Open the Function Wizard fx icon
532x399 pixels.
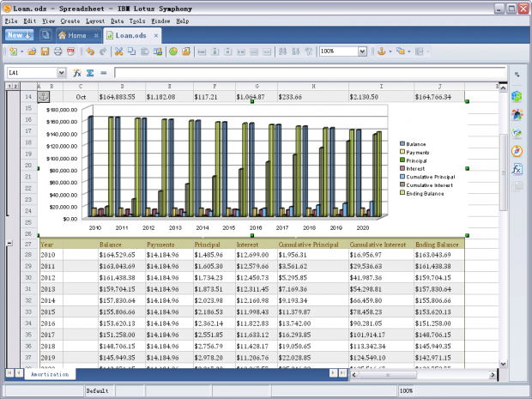[77, 73]
